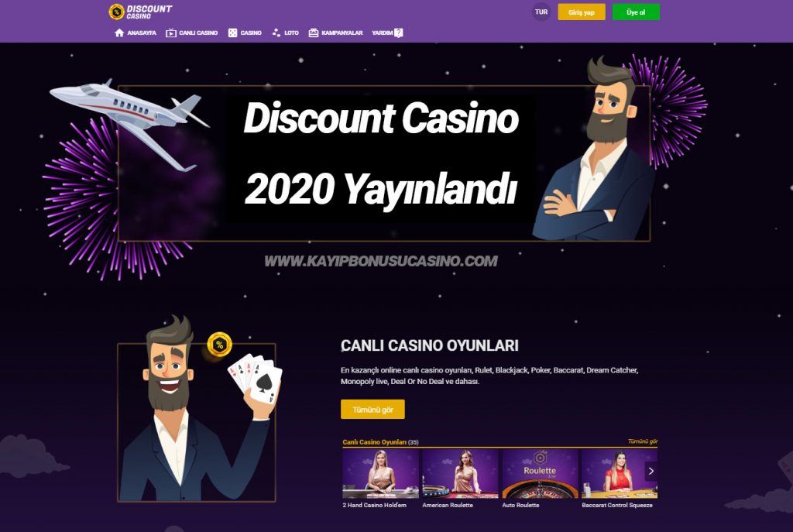Click the Discount Casino logo
The width and height of the screenshot is (793, 532).
coord(140,12)
